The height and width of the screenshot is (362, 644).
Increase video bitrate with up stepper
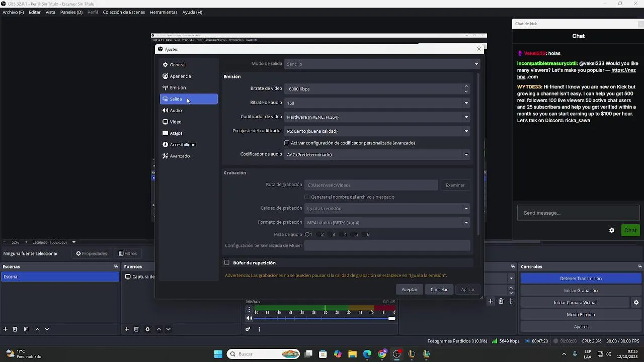pyautogui.click(x=466, y=86)
